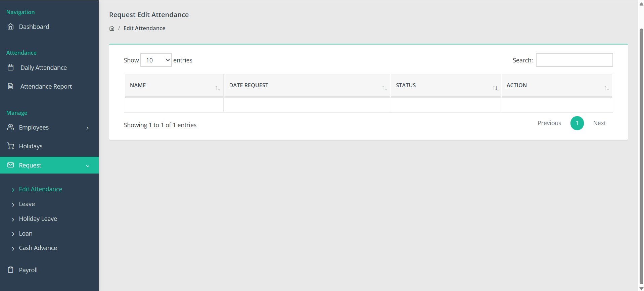Open the Leave request page

click(27, 204)
